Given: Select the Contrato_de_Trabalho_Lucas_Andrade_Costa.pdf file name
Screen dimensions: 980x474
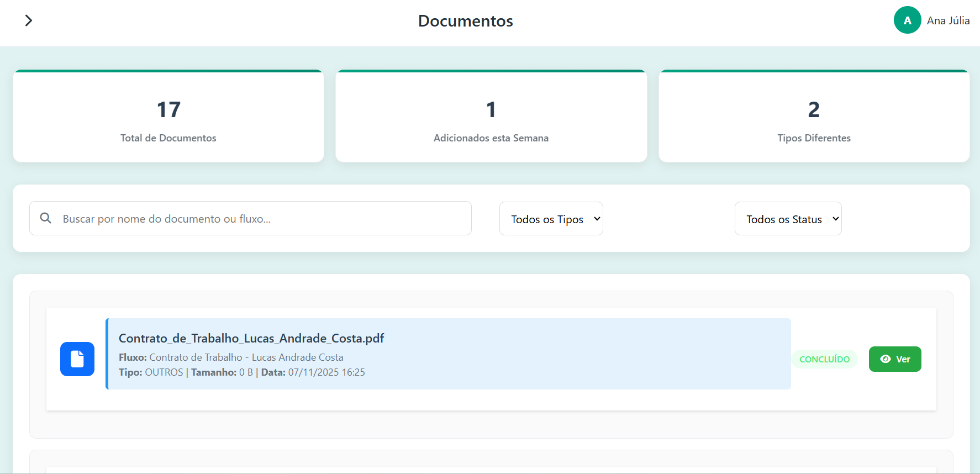Looking at the screenshot, I should [x=251, y=338].
